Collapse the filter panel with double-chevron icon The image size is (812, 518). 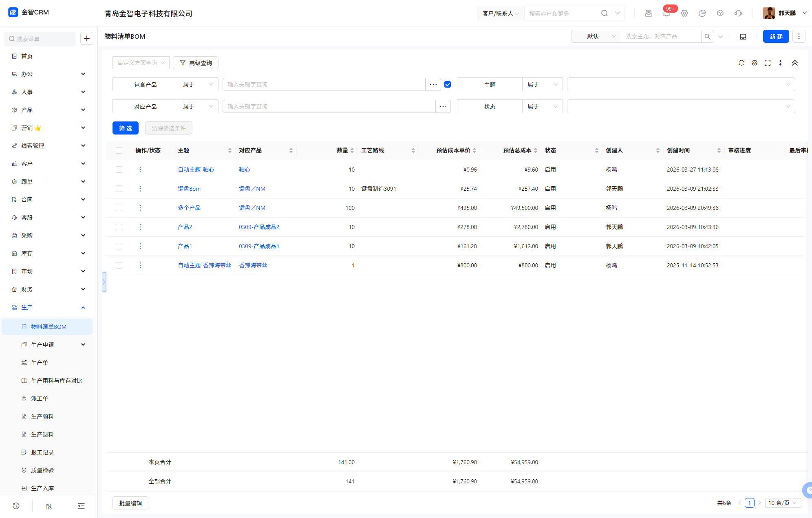795,63
